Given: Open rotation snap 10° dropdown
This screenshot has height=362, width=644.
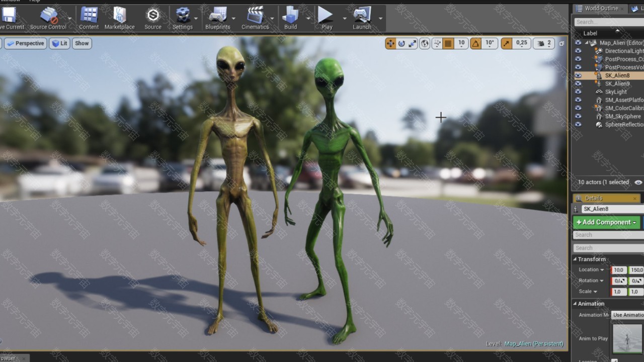Looking at the screenshot, I should [x=490, y=44].
